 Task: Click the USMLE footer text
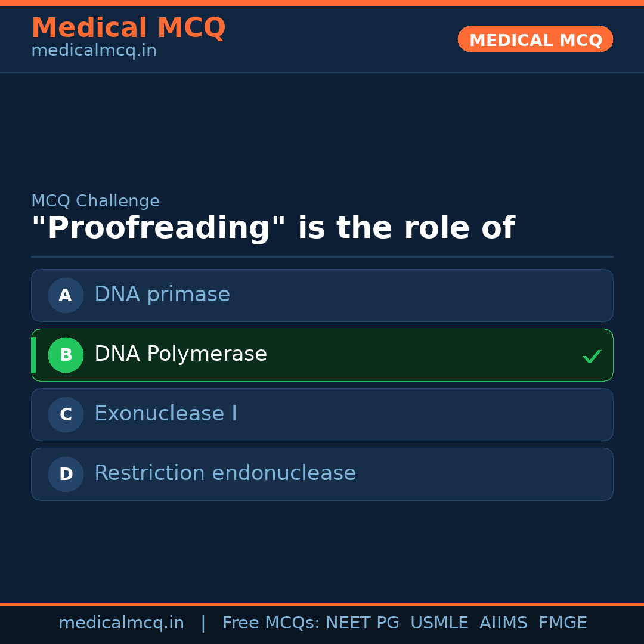click(x=439, y=623)
